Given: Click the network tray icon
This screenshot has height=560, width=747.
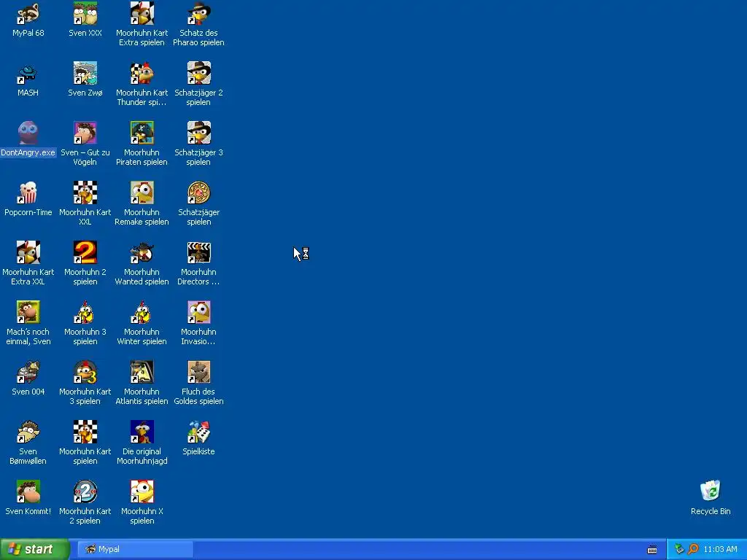Looking at the screenshot, I should point(679,549).
